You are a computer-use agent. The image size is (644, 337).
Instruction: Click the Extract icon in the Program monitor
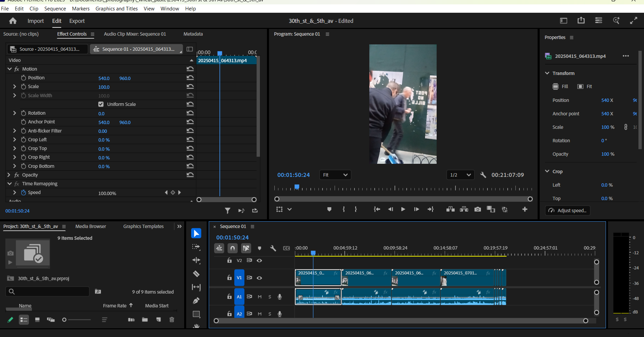click(x=464, y=209)
